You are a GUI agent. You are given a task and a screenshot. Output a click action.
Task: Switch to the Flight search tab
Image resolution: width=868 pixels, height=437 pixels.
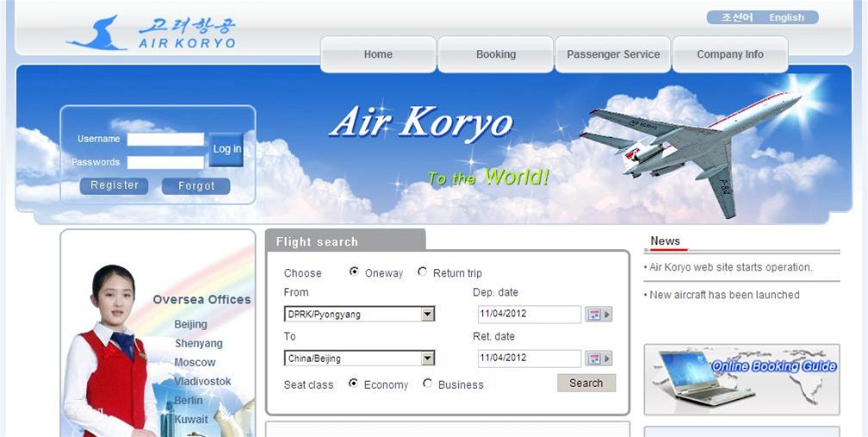[x=345, y=241]
